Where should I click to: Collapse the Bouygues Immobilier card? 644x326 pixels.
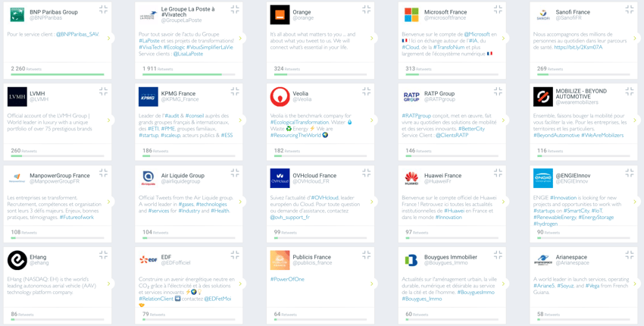497,255
